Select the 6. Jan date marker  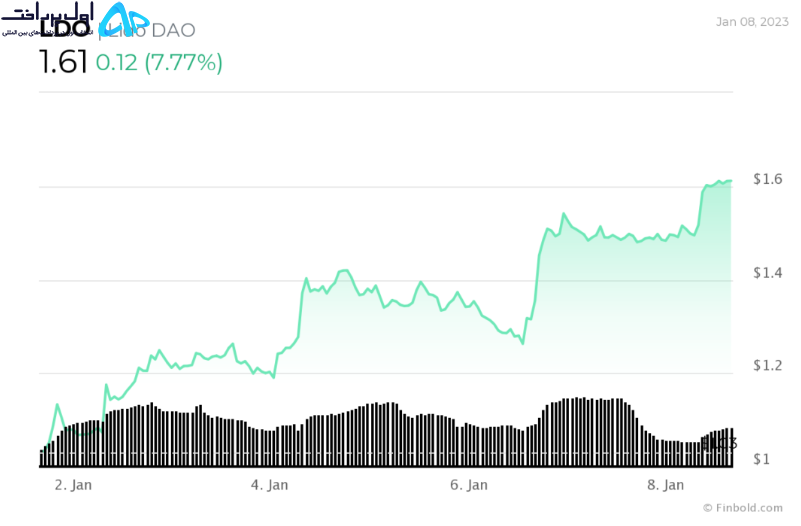coord(468,485)
